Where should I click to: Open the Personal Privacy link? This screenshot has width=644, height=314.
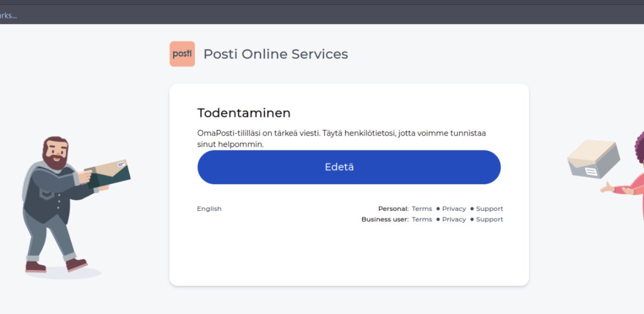point(454,208)
